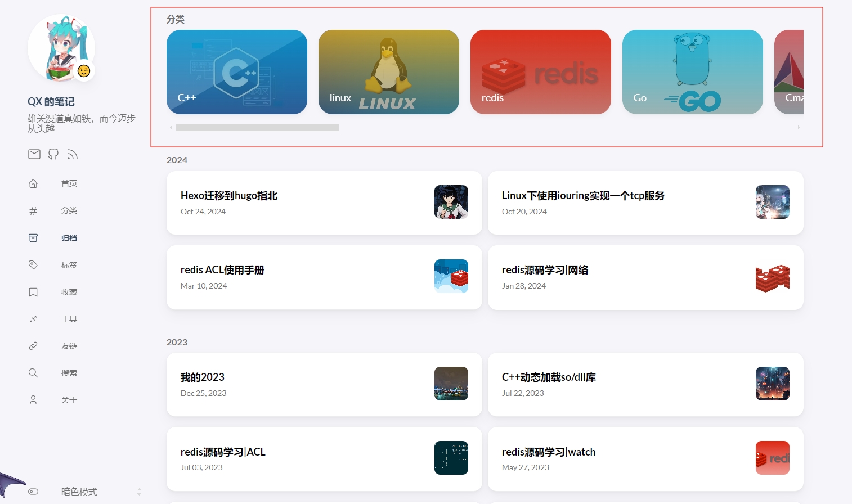The image size is (852, 504).
Task: Click the scrollbar right arrow under categories
Action: (x=799, y=128)
